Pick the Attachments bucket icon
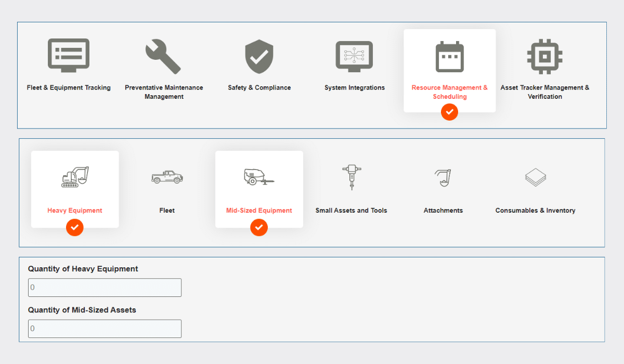This screenshot has width=624, height=364. (x=443, y=177)
